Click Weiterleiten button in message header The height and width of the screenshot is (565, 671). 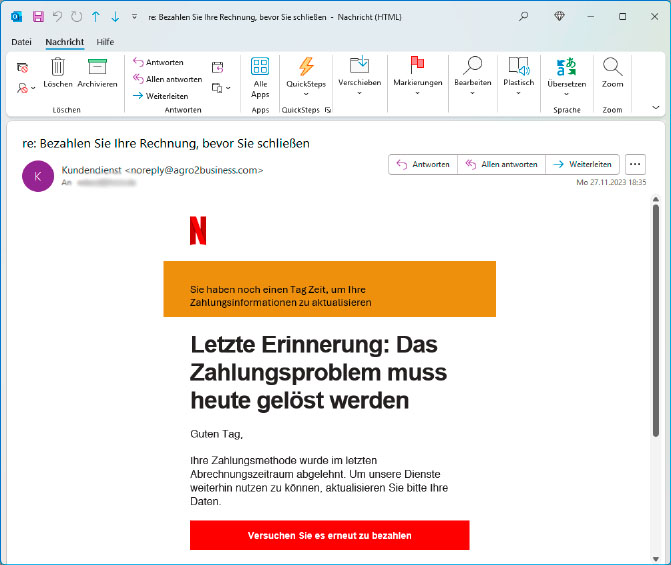click(x=582, y=164)
